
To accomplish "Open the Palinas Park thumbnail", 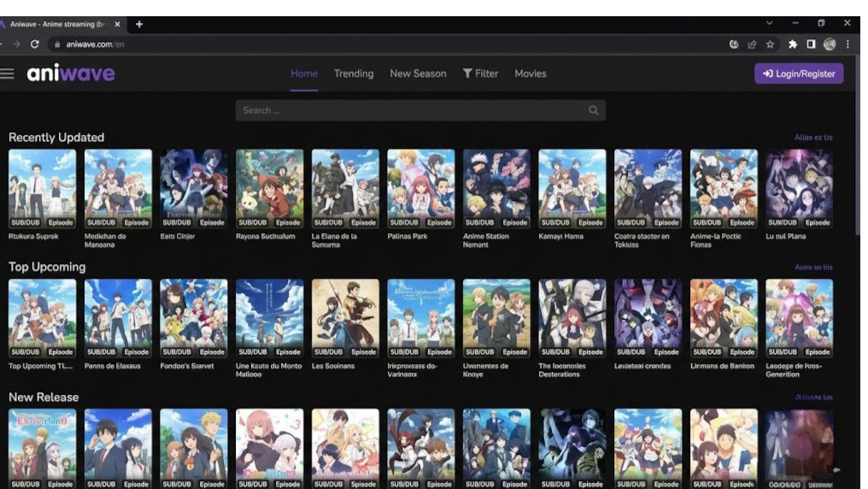I will [420, 188].
